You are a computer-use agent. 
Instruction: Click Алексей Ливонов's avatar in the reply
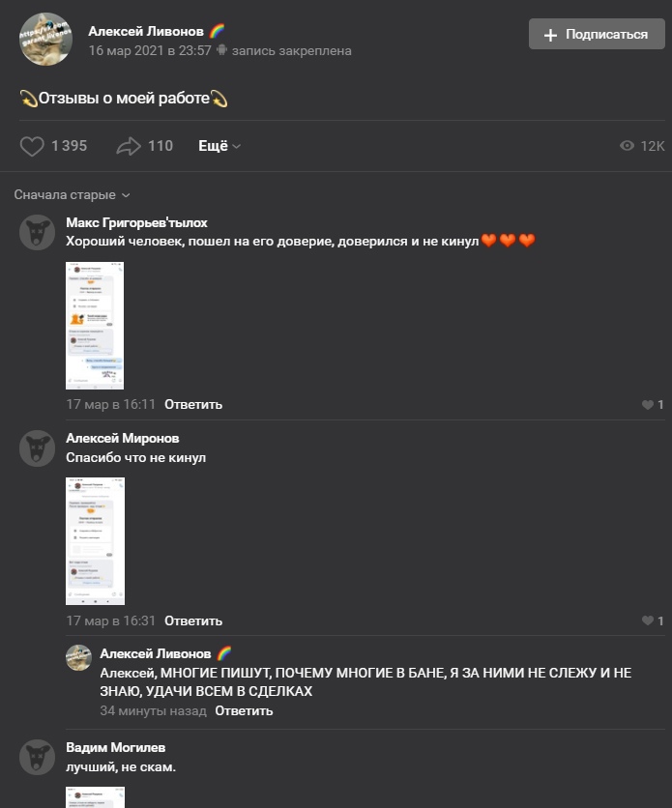(x=79, y=657)
